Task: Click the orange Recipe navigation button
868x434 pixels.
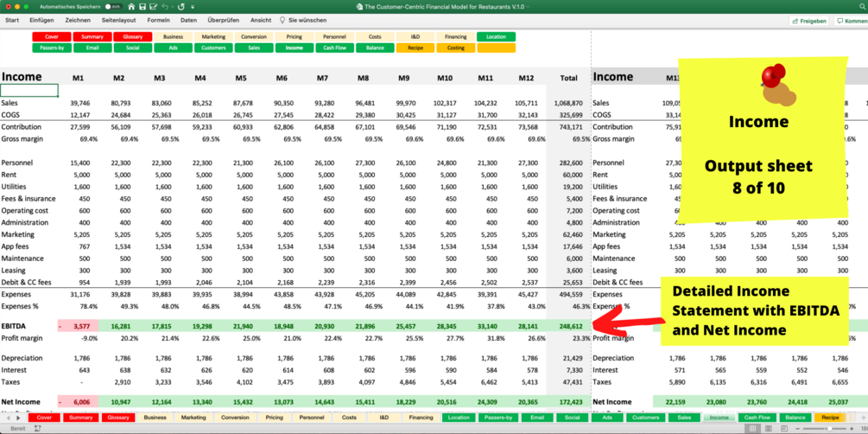Action: (x=415, y=48)
